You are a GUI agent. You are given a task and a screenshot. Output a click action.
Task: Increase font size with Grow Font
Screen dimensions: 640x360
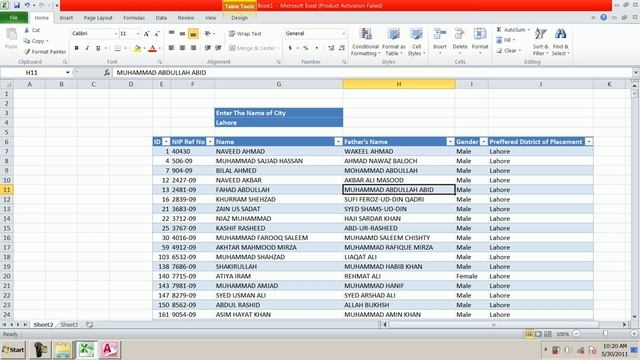click(x=147, y=33)
